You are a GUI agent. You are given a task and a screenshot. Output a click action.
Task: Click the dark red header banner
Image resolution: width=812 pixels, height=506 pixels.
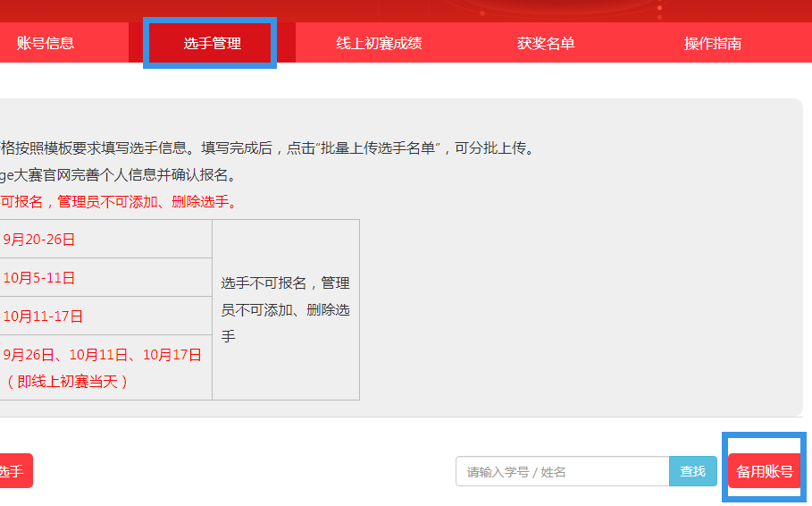(x=357, y=9)
